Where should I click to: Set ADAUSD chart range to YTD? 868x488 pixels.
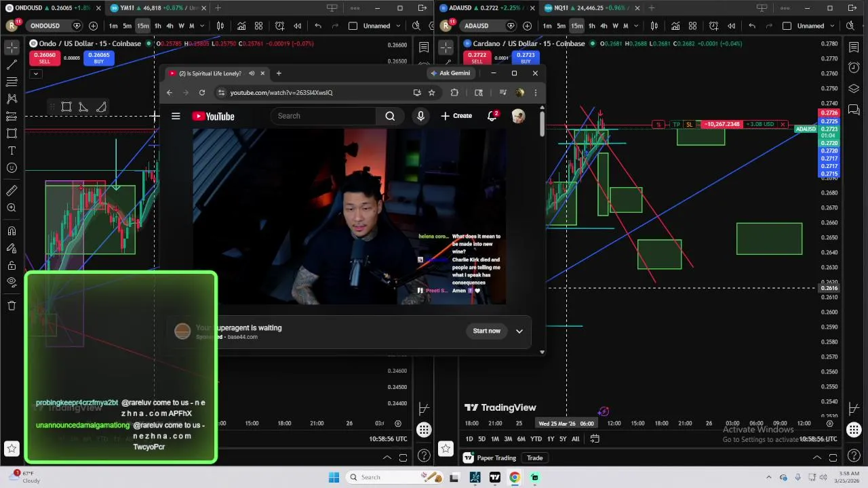pos(536,439)
